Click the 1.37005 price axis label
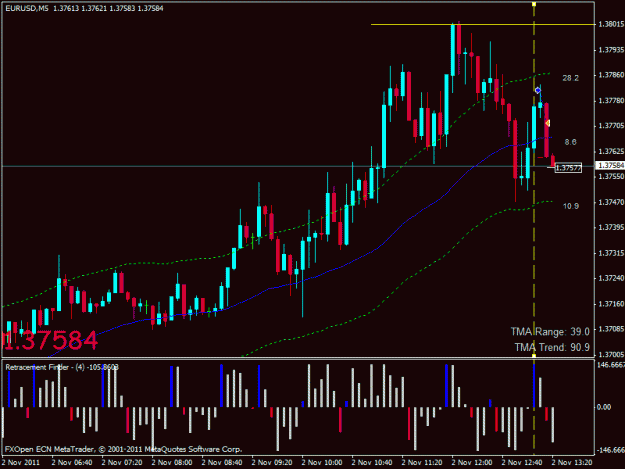625x469 pixels. tap(611, 354)
